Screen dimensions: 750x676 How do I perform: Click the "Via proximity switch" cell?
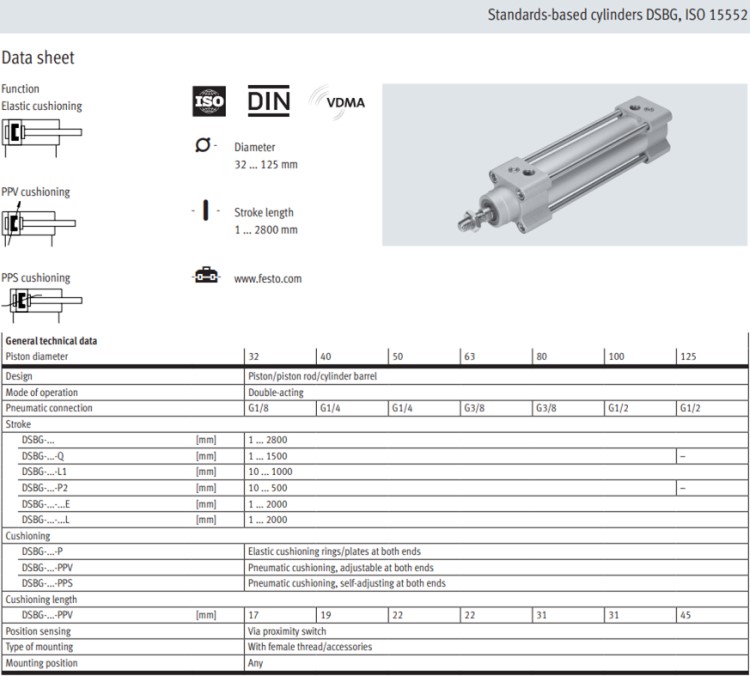point(287,631)
